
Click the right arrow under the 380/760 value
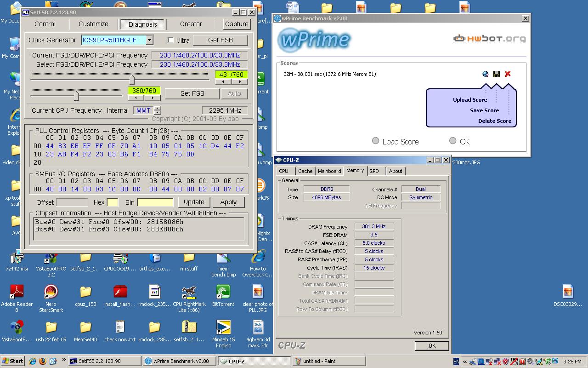coord(152,98)
